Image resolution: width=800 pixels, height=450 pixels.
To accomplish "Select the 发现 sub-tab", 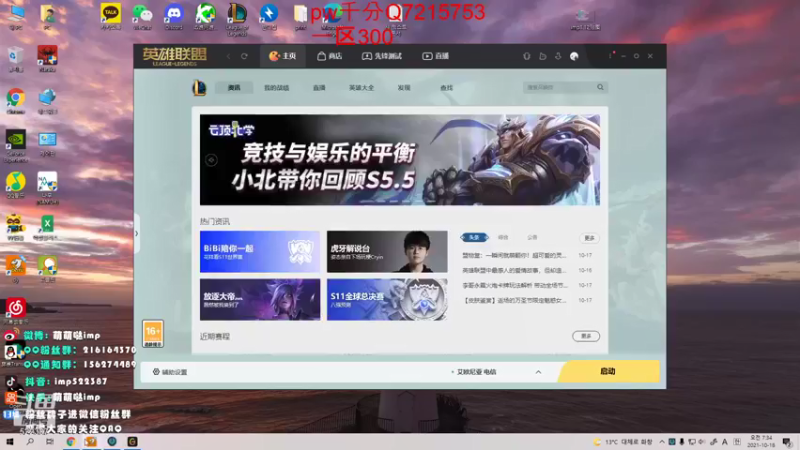I will (x=404, y=88).
